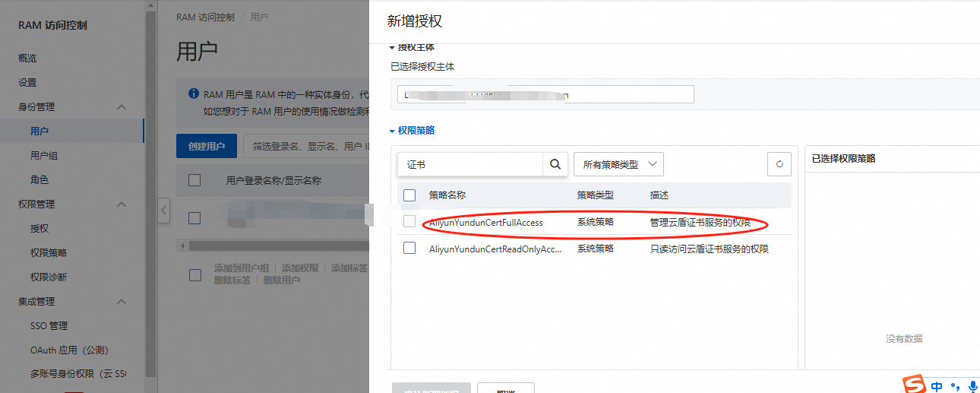This screenshot has width=980, height=393.
Task: Click the 描述 column header
Action: (659, 195)
